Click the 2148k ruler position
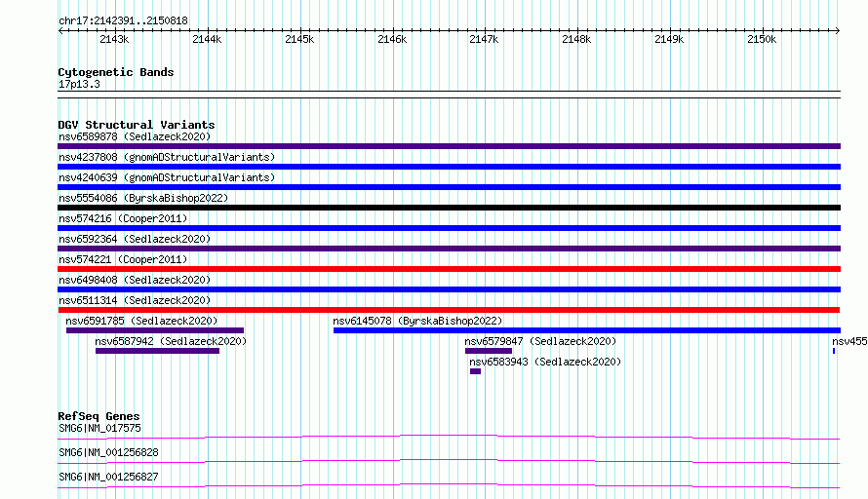 (576, 39)
